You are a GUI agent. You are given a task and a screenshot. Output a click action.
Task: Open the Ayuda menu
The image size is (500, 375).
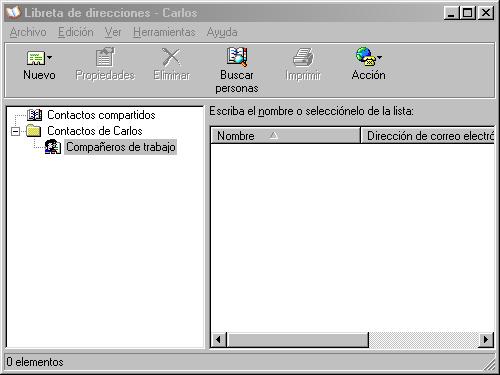[x=222, y=32]
